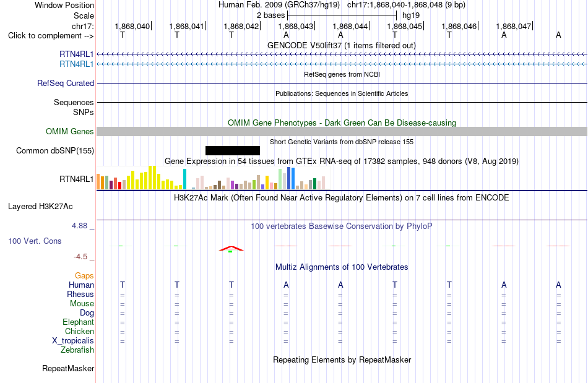Click the GTEx RTN4RL1 label beside bar chart

coord(77,179)
